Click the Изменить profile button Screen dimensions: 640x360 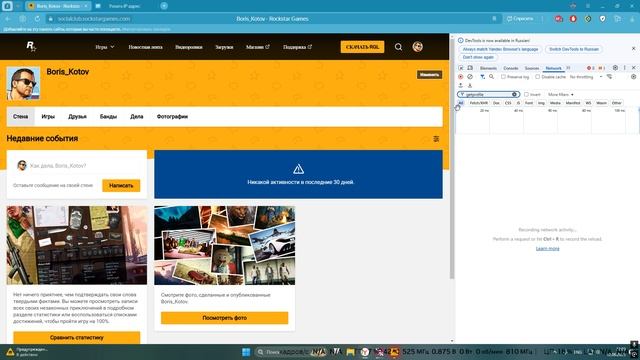coord(429,75)
